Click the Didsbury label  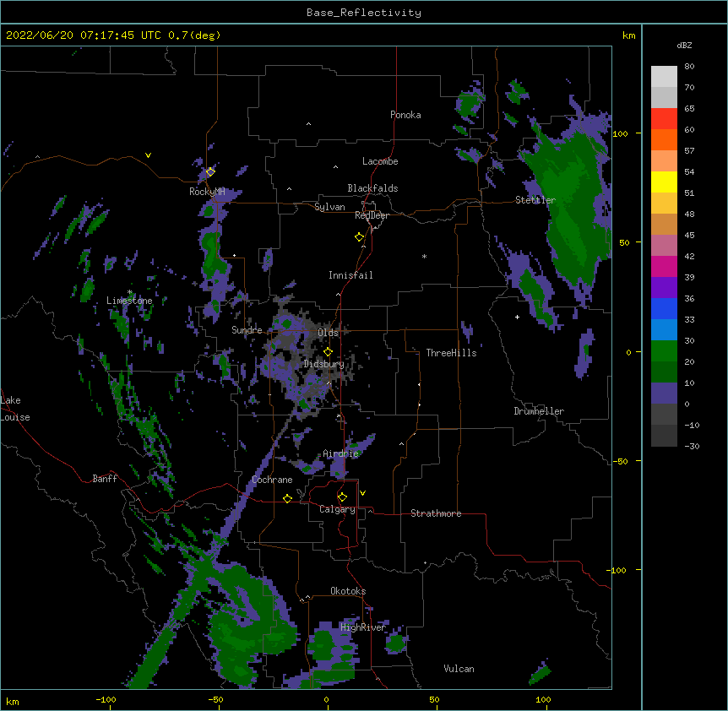pyautogui.click(x=323, y=364)
